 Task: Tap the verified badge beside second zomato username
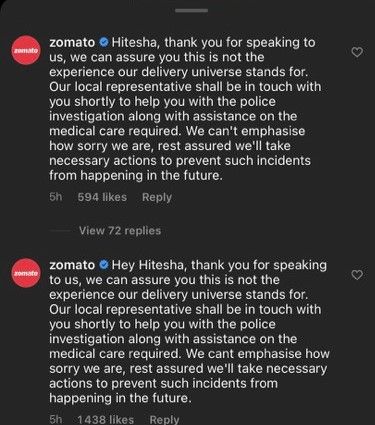(104, 265)
